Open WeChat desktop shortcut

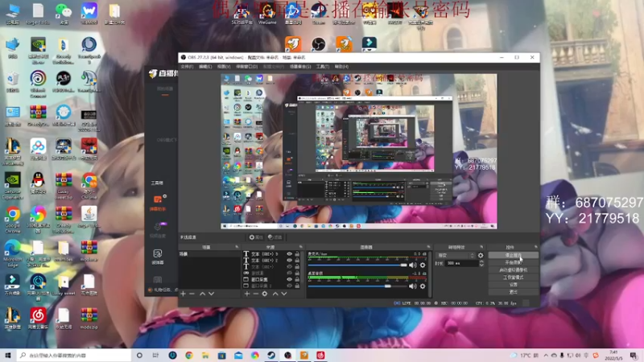[x=64, y=14]
